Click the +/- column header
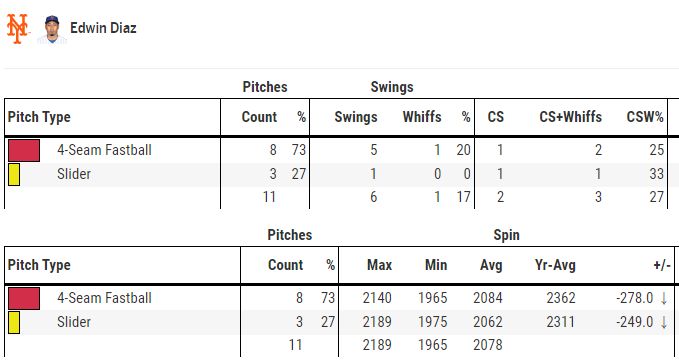The height and width of the screenshot is (360, 679). [x=662, y=265]
